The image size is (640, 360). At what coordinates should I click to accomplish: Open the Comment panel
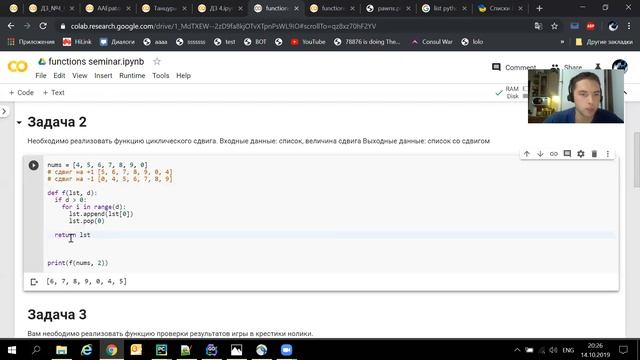(x=514, y=67)
